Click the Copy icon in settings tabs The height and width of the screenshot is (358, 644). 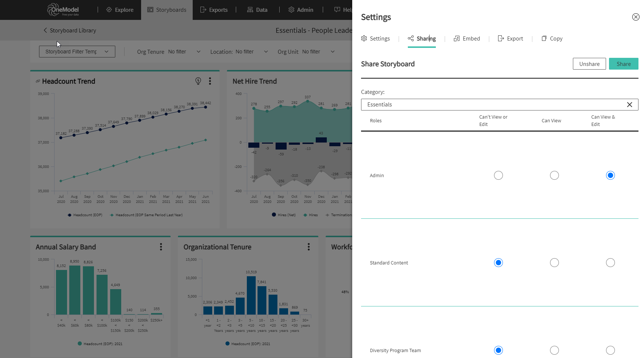tap(544, 38)
